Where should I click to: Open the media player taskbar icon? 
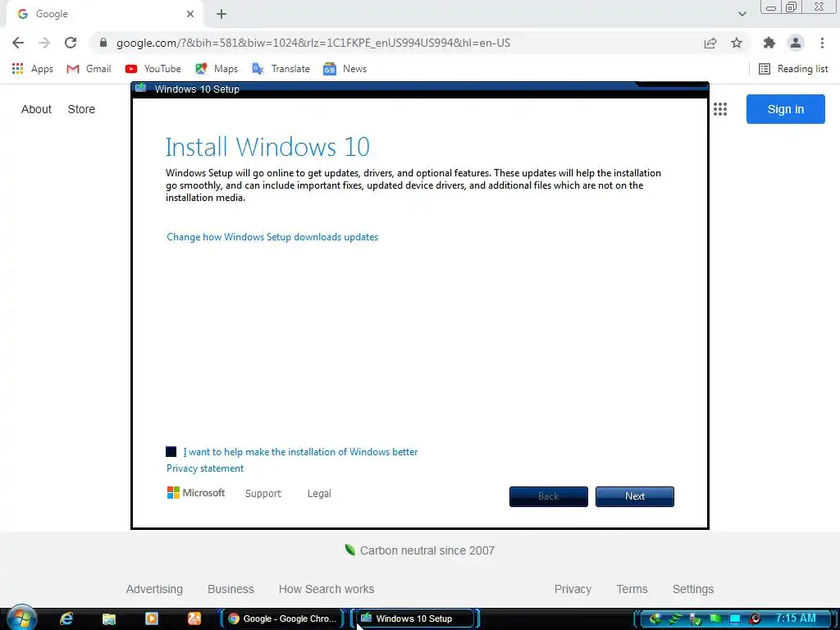coord(152,619)
